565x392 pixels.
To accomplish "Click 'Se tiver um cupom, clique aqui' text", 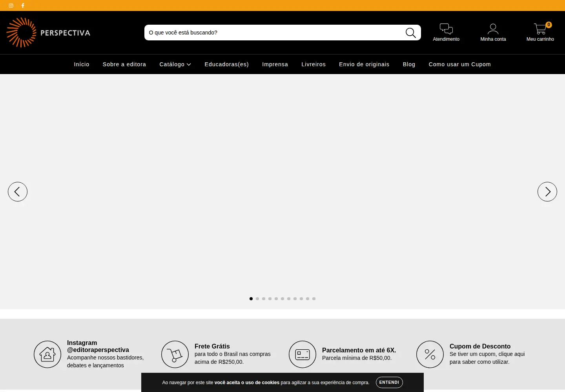I will pos(487,354).
